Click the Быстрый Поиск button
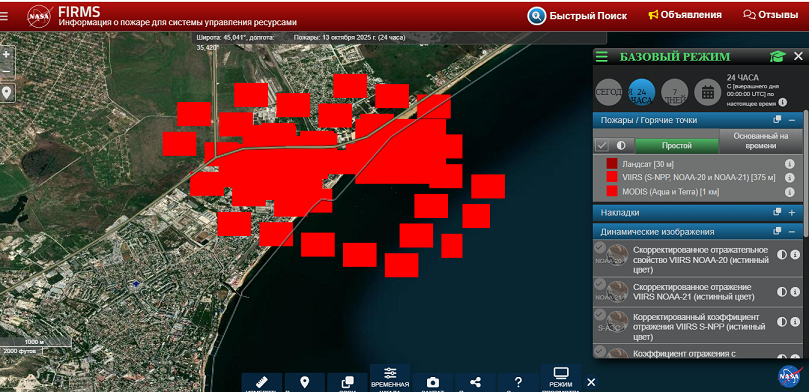This screenshot has width=809, height=392. [577, 16]
